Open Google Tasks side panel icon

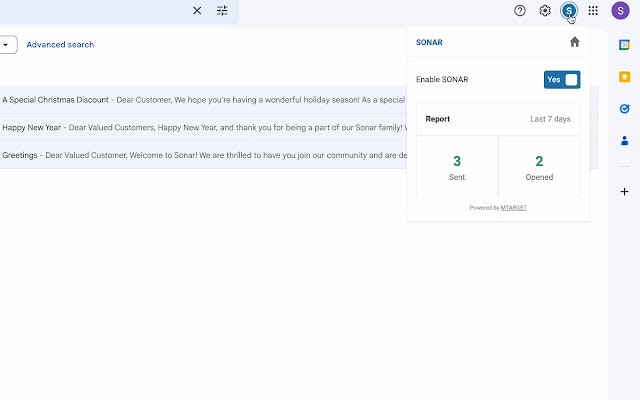(x=624, y=109)
